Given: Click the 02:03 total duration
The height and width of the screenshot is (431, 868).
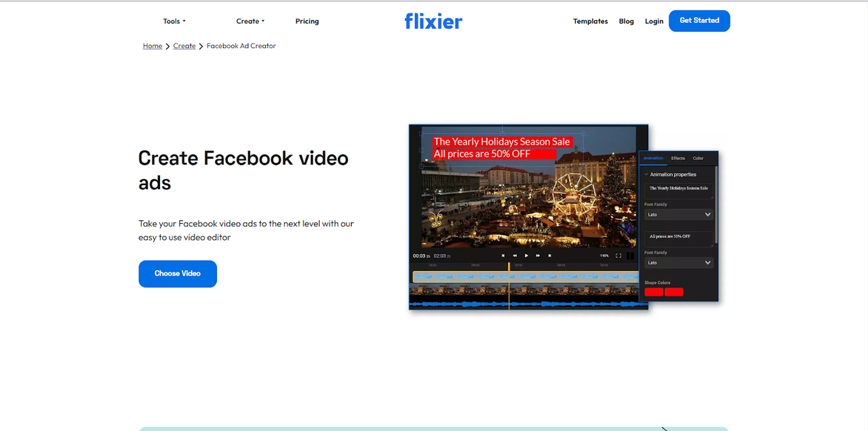Looking at the screenshot, I should pos(442,255).
